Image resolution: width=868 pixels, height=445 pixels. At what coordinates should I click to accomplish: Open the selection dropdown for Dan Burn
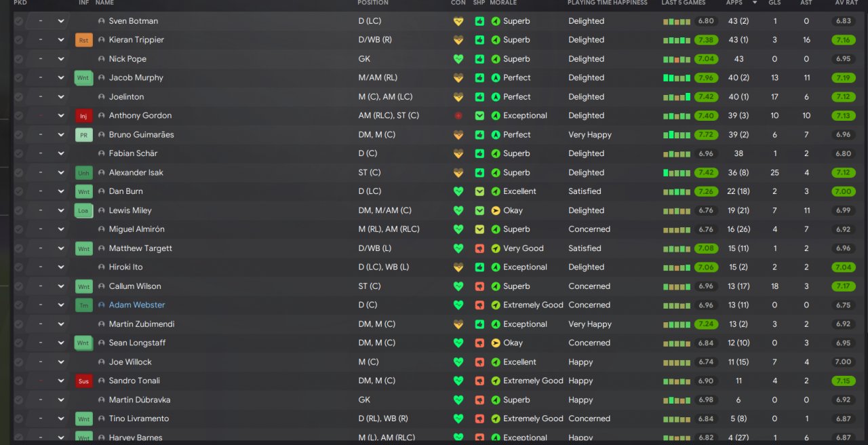(x=61, y=191)
